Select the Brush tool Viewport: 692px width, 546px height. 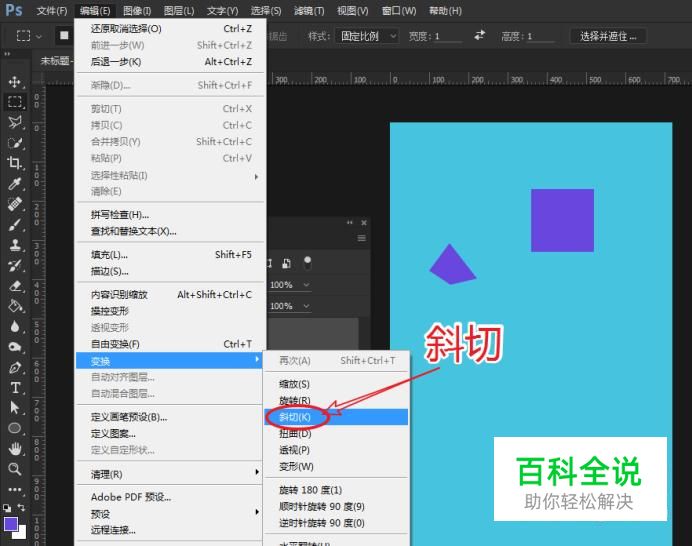[x=15, y=225]
